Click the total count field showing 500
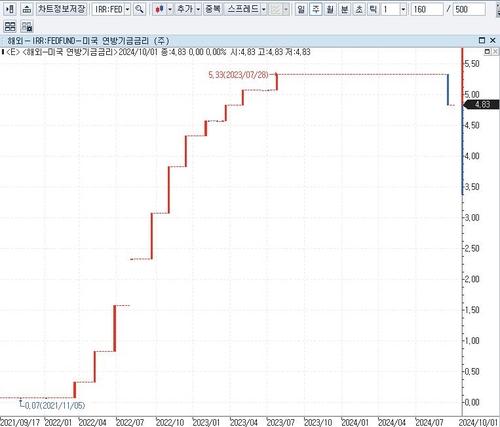Image resolution: width=500 pixels, height=427 pixels. coord(469,9)
